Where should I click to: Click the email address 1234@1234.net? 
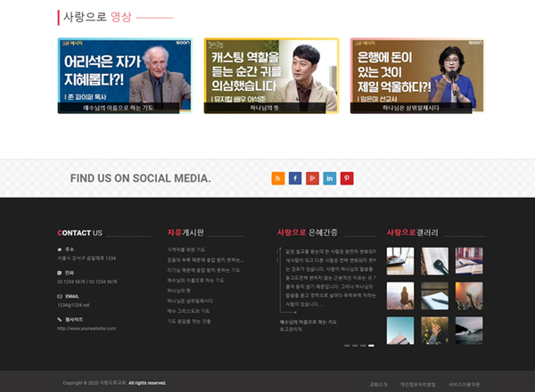point(73,305)
